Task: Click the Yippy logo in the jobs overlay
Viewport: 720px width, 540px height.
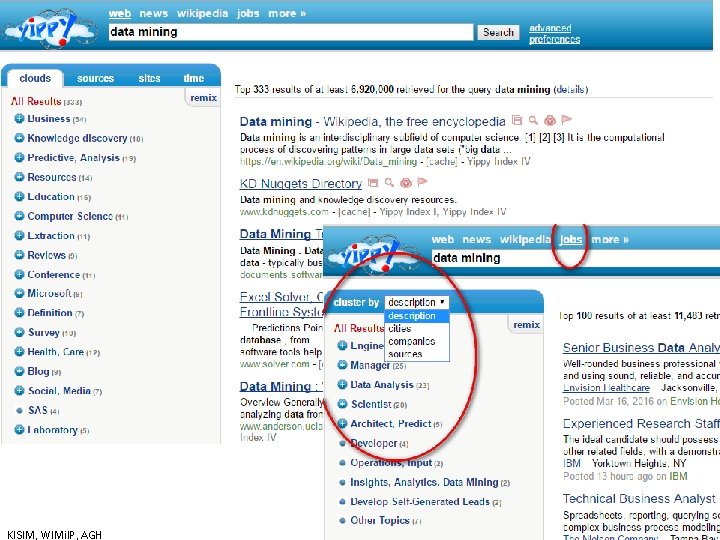Action: [x=374, y=254]
